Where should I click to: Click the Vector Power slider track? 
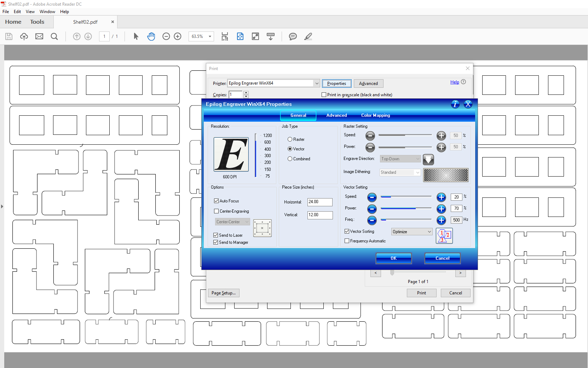[406, 208]
